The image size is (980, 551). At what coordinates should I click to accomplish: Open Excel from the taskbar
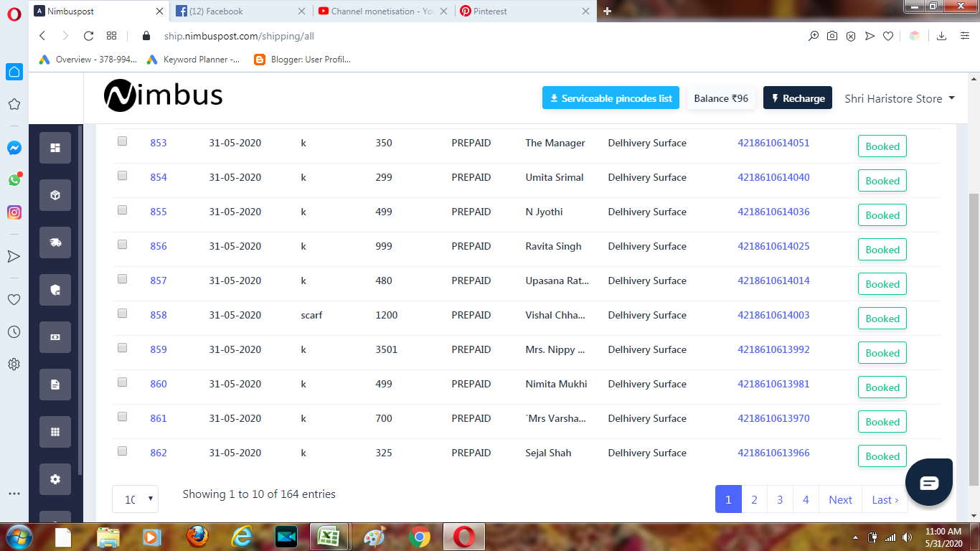point(329,537)
